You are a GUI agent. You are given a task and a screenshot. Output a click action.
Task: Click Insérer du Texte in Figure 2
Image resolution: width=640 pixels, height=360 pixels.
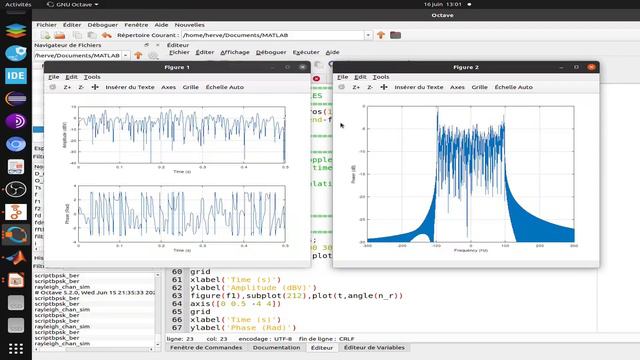click(x=419, y=87)
